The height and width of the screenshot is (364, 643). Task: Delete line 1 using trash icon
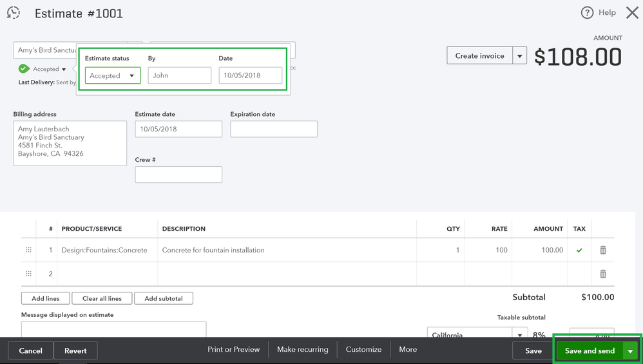tap(603, 250)
